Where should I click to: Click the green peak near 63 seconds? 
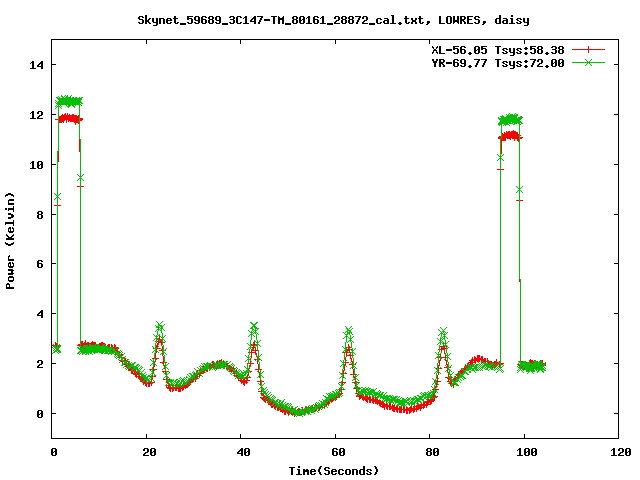[x=348, y=331]
